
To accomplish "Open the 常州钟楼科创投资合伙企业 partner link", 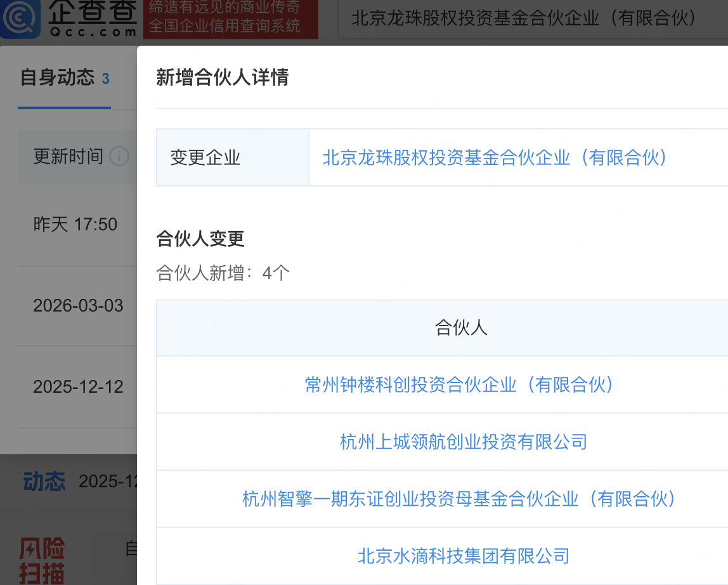I will (460, 385).
